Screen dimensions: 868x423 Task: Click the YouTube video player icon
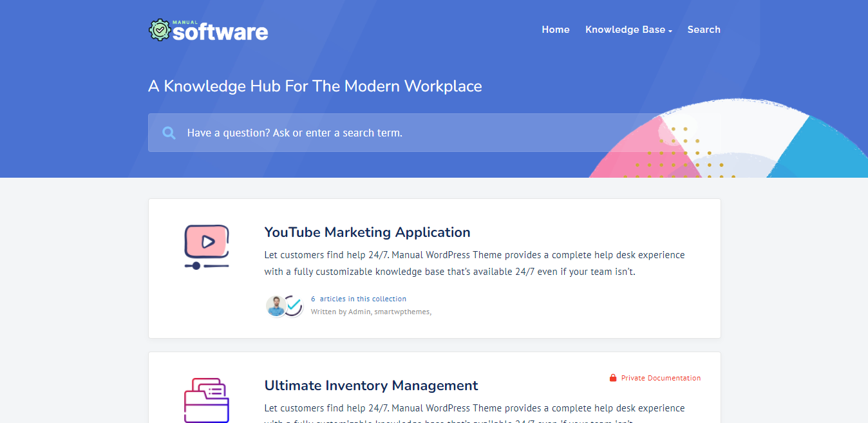point(206,247)
